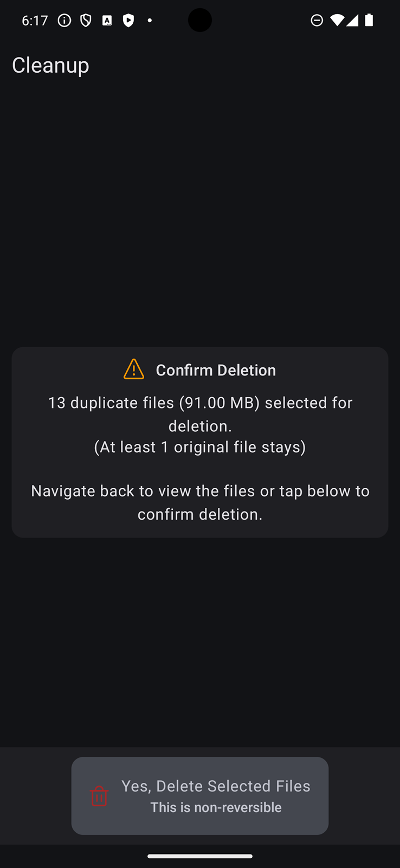The width and height of the screenshot is (400, 868).
Task: Tap the cellular signal icon
Action: click(x=352, y=21)
